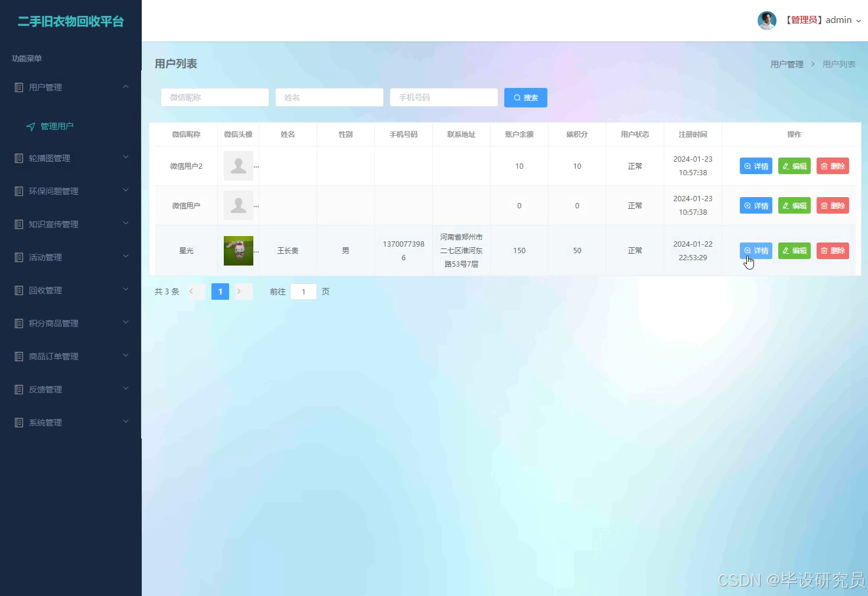Click the 星光 user avatar thumbnail

tap(239, 251)
